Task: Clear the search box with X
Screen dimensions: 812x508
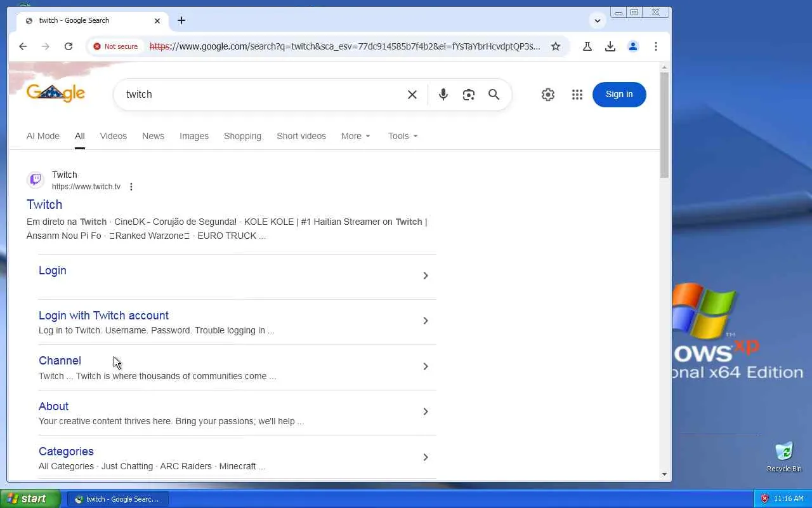Action: coord(412,95)
